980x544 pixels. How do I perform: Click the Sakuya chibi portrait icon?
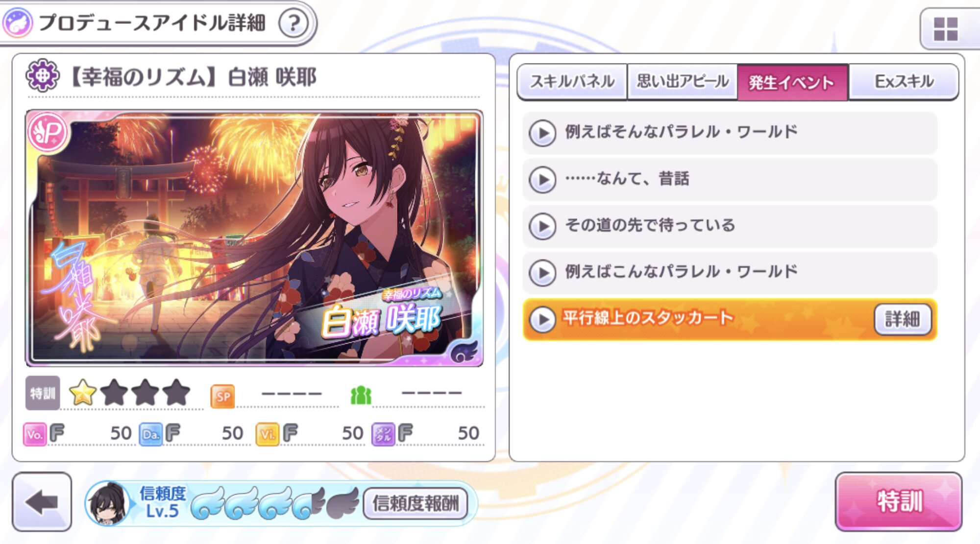108,503
